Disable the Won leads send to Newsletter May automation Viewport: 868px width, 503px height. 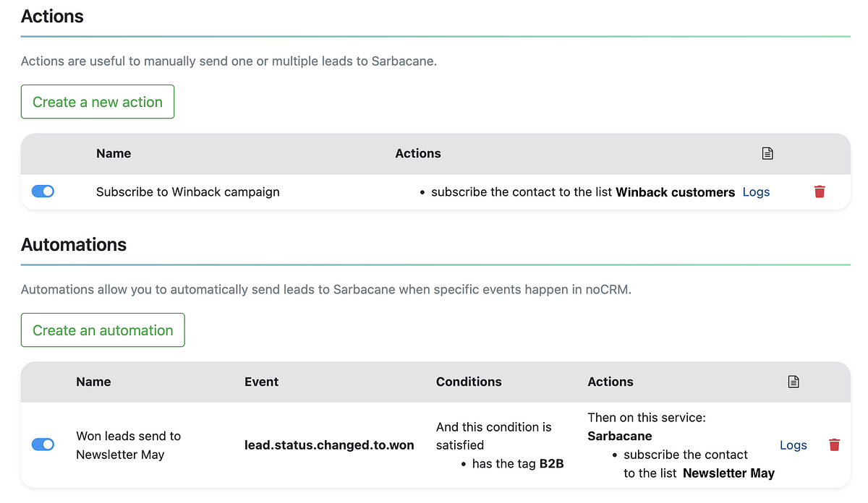pyautogui.click(x=43, y=445)
